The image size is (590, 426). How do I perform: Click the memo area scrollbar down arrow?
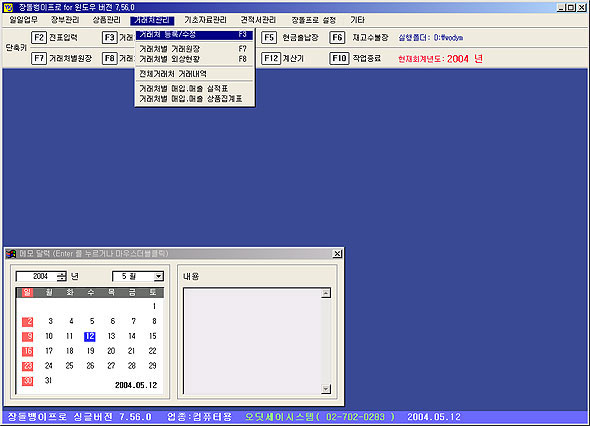point(326,389)
